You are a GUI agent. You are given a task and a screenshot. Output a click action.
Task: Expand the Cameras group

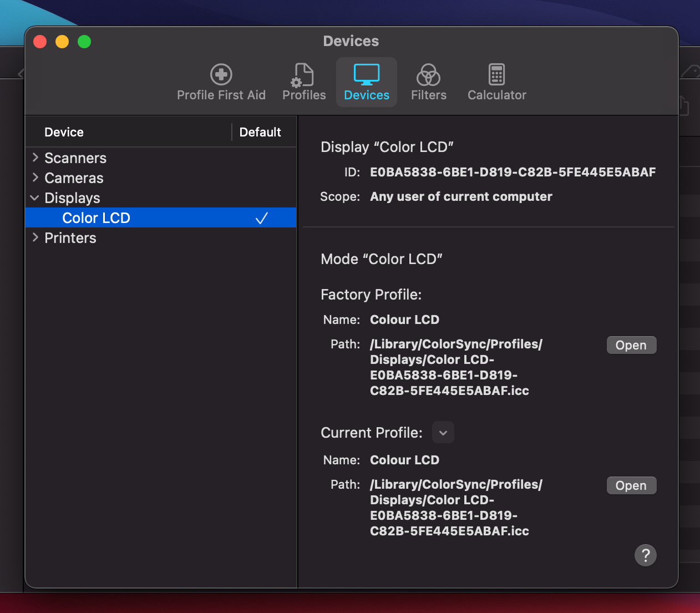[35, 178]
